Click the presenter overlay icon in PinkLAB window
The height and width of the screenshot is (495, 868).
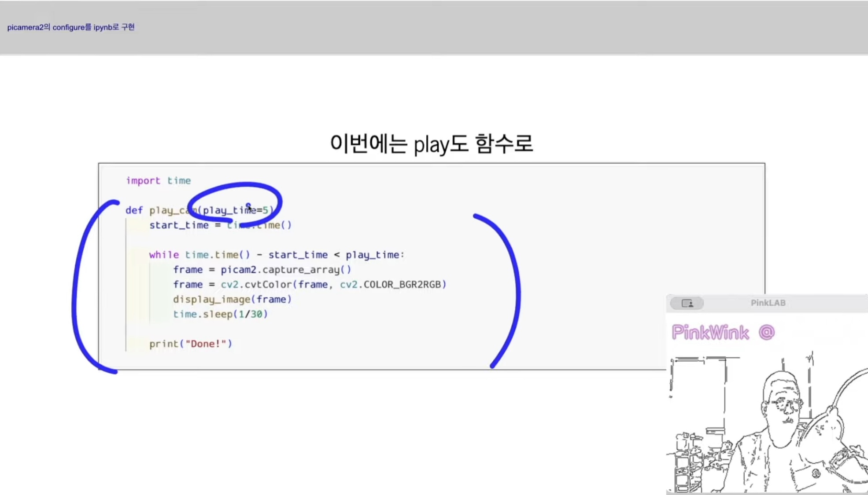click(687, 303)
